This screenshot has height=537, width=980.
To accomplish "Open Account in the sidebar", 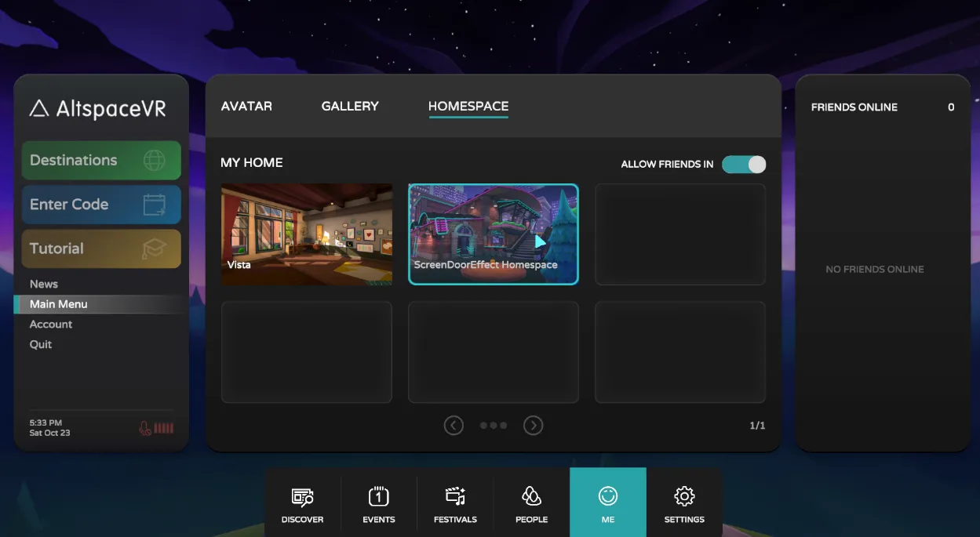I will pos(51,324).
